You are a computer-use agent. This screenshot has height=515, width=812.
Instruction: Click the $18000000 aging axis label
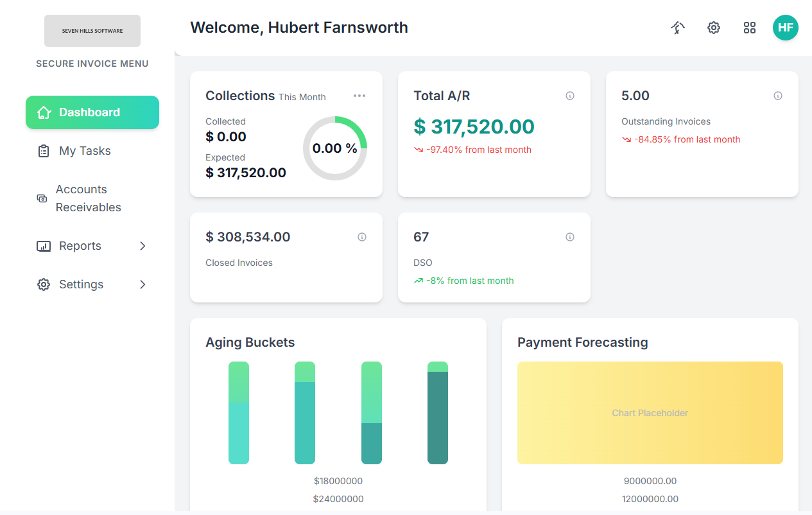(338, 481)
